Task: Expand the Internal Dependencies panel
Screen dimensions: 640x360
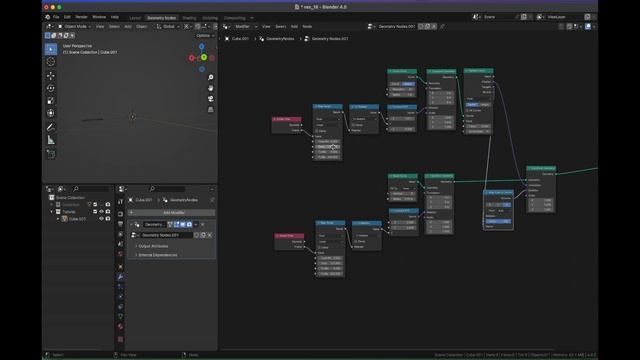Action: [158, 255]
